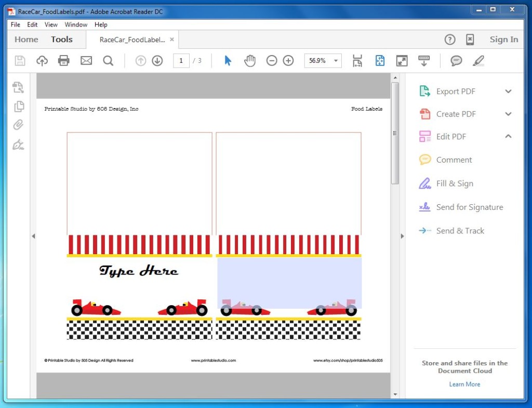Image resolution: width=532 pixels, height=408 pixels.
Task: Open the Attachments paperclip panel icon
Action: 18,125
